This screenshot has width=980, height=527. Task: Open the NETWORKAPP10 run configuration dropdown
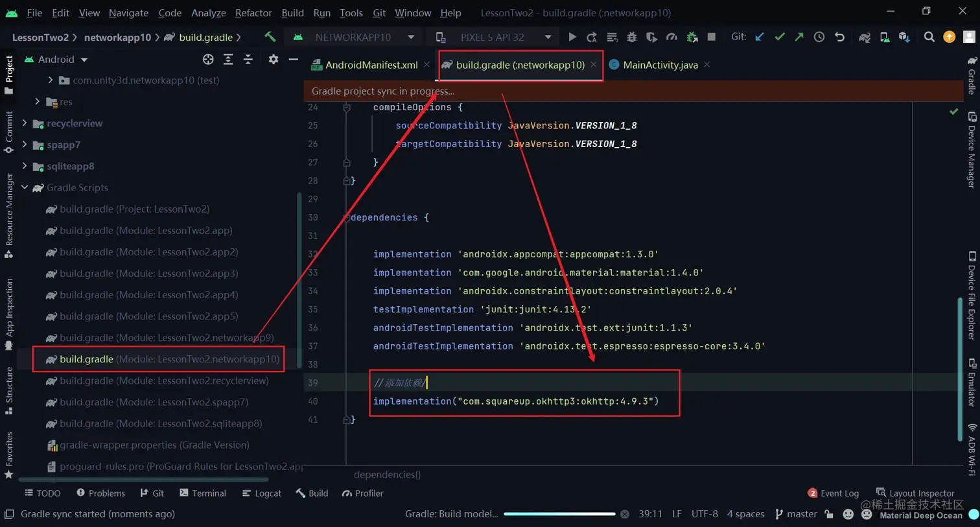click(x=354, y=37)
